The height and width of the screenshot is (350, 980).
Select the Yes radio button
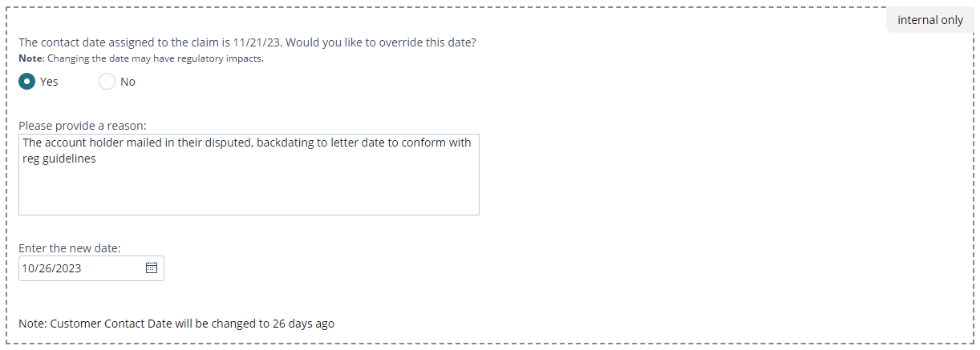[27, 82]
